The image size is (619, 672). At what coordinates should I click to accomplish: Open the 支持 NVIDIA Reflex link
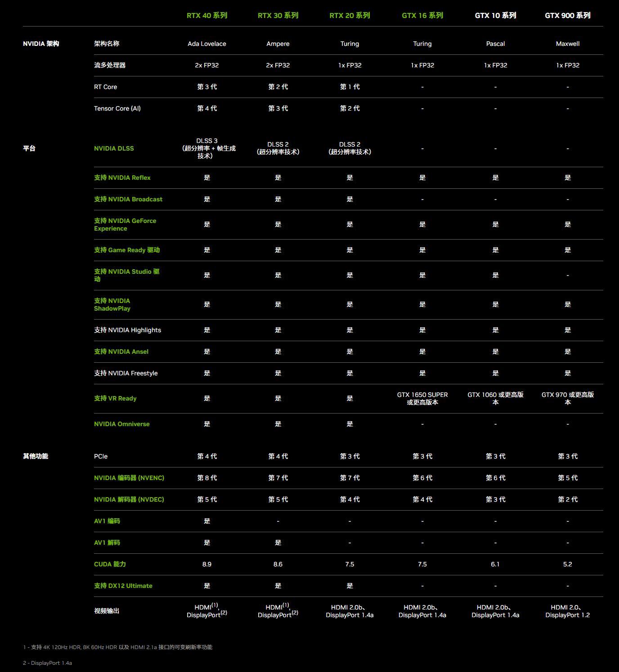click(x=122, y=178)
